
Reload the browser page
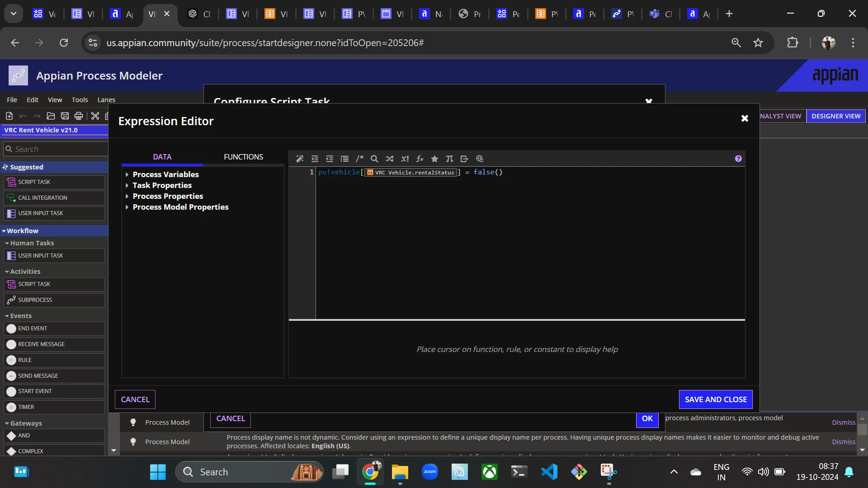64,42
